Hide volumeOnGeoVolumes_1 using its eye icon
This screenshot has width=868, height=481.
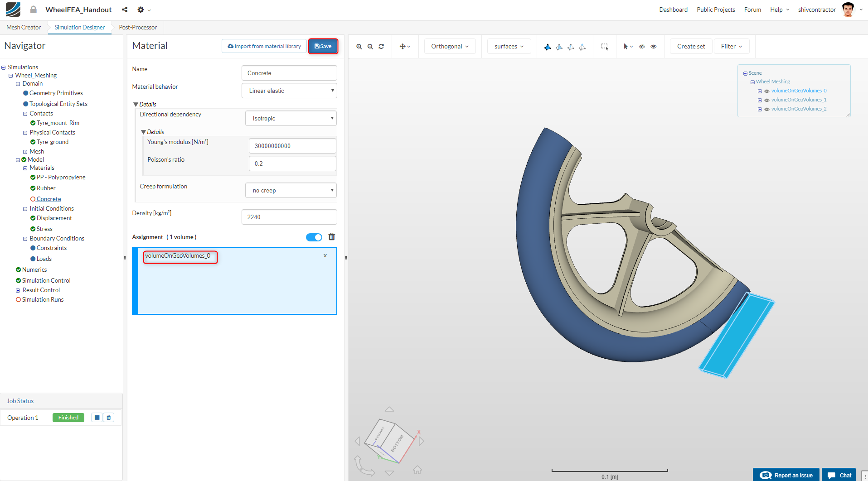(x=767, y=100)
